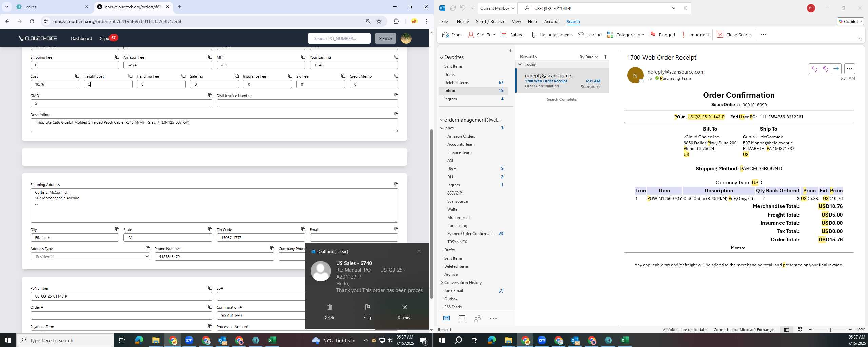This screenshot has width=868, height=347.
Task: Clear the Outlook search box
Action: pyautogui.click(x=685, y=8)
